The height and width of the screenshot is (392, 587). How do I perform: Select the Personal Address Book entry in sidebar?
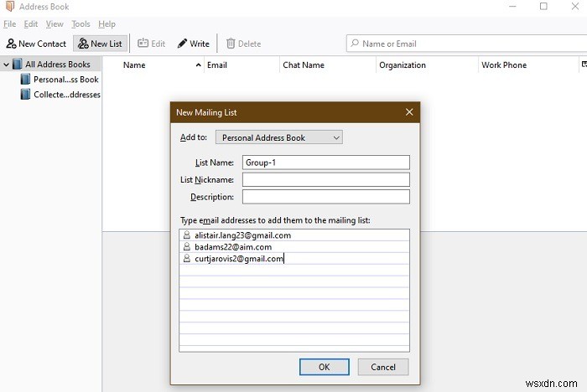click(60, 80)
